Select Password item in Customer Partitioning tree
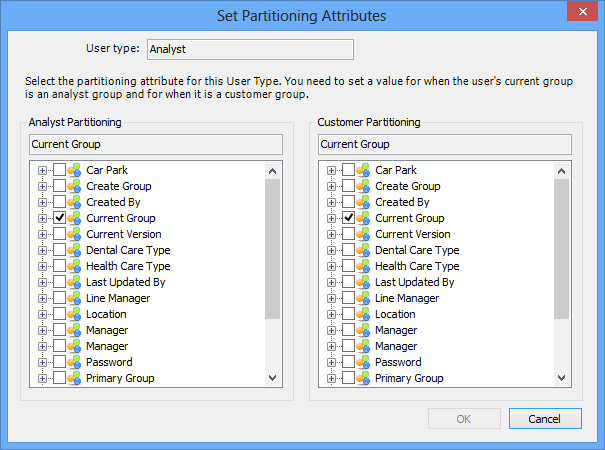Image resolution: width=605 pixels, height=450 pixels. pos(398,362)
